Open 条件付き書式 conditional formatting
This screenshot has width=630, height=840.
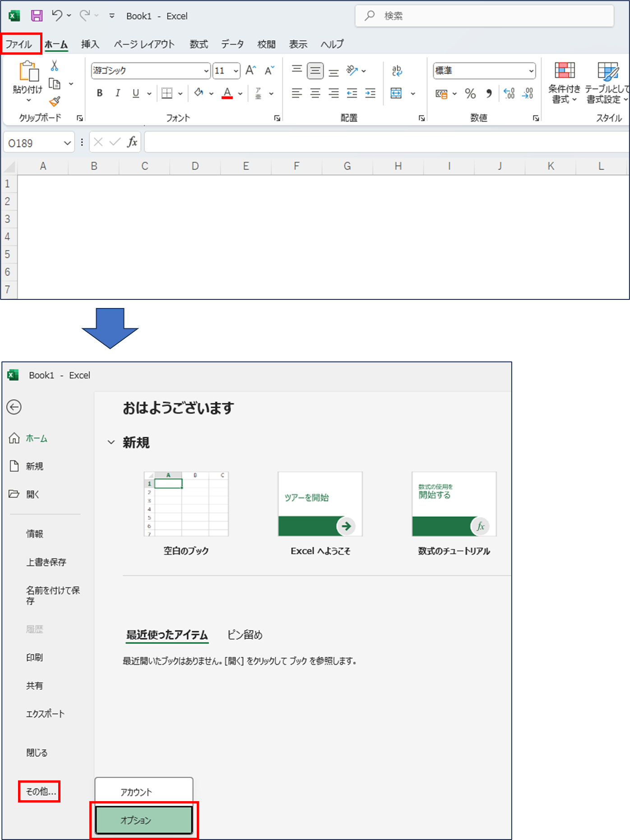[564, 83]
